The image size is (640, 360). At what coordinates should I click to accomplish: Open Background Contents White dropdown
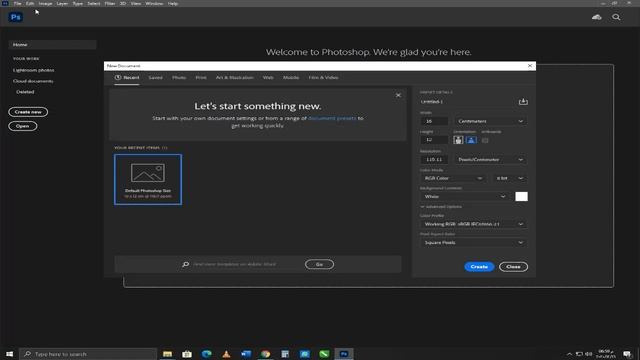point(465,197)
